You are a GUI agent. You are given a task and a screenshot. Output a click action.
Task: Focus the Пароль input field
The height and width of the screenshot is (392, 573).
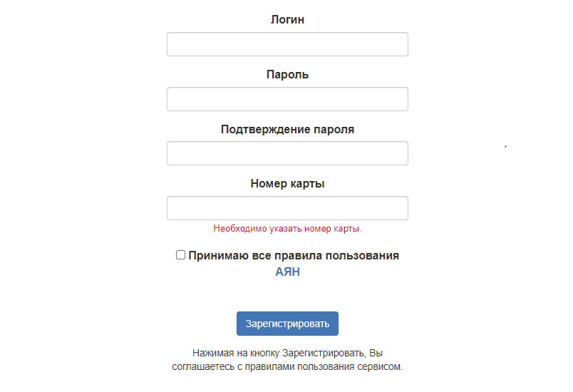point(287,99)
